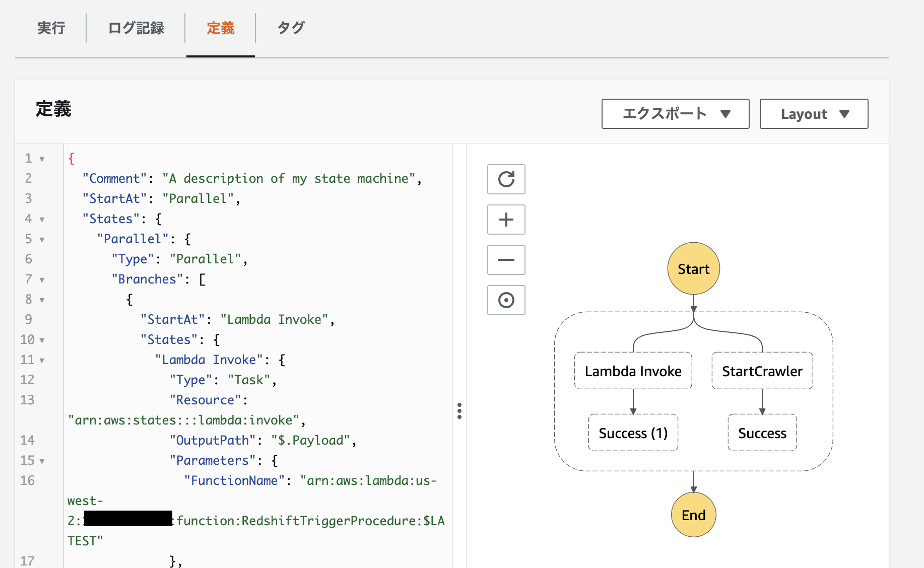Refresh the state machine graph view
The image size is (924, 568).
pyautogui.click(x=506, y=179)
